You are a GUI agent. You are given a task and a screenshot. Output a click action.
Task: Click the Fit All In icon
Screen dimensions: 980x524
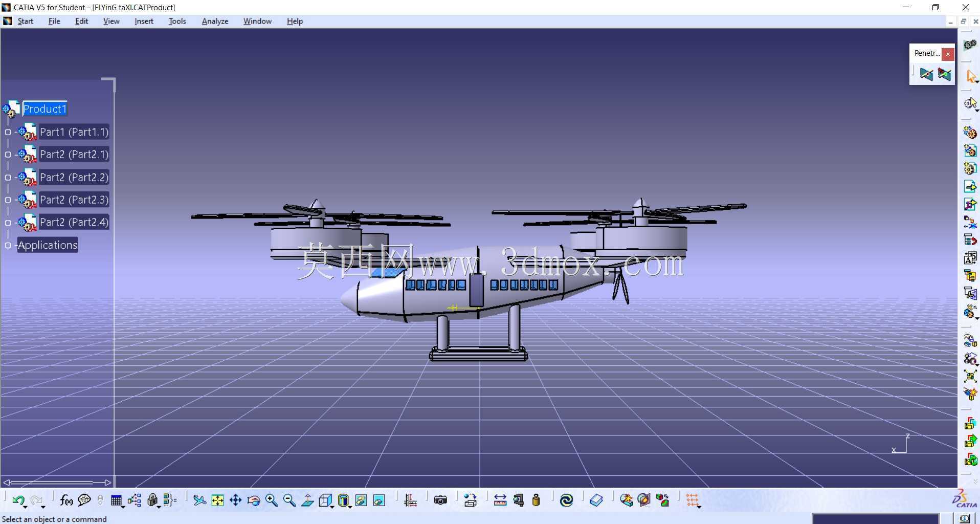tap(217, 500)
